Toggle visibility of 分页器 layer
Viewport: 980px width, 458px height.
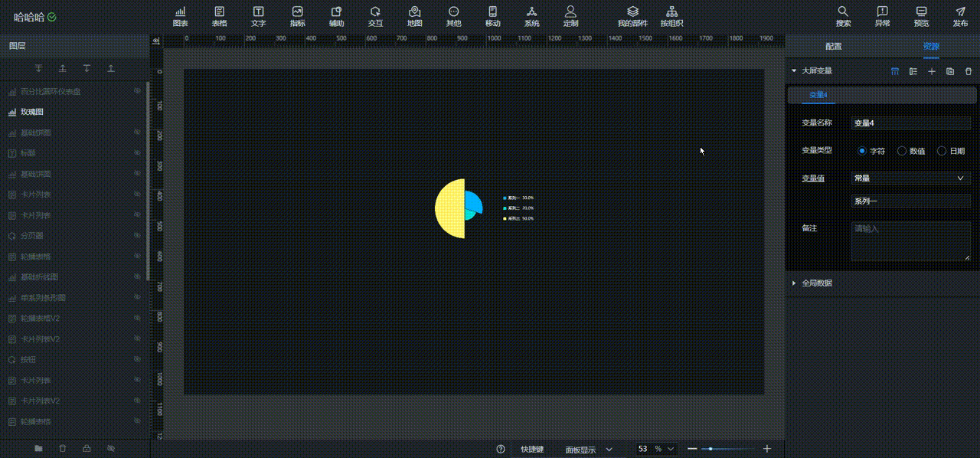click(138, 236)
